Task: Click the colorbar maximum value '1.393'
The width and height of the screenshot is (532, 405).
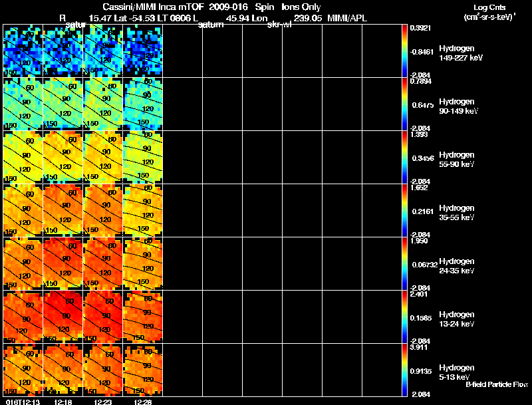Action: point(419,134)
